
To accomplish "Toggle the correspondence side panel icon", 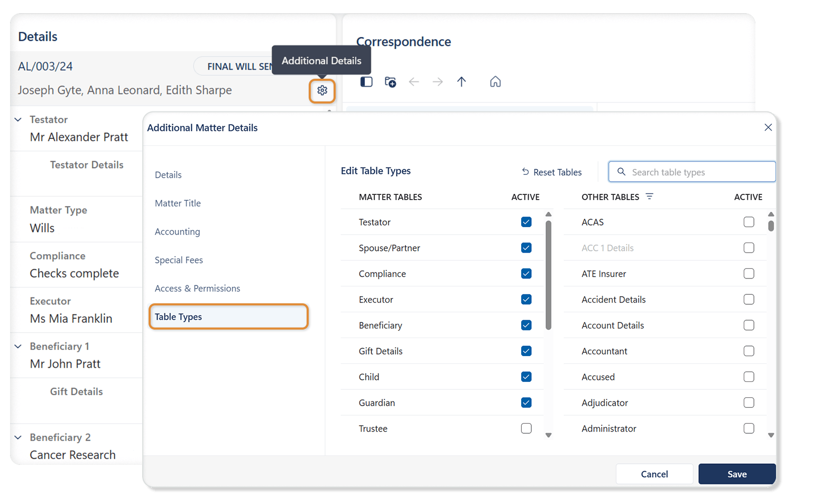I will coord(366,82).
